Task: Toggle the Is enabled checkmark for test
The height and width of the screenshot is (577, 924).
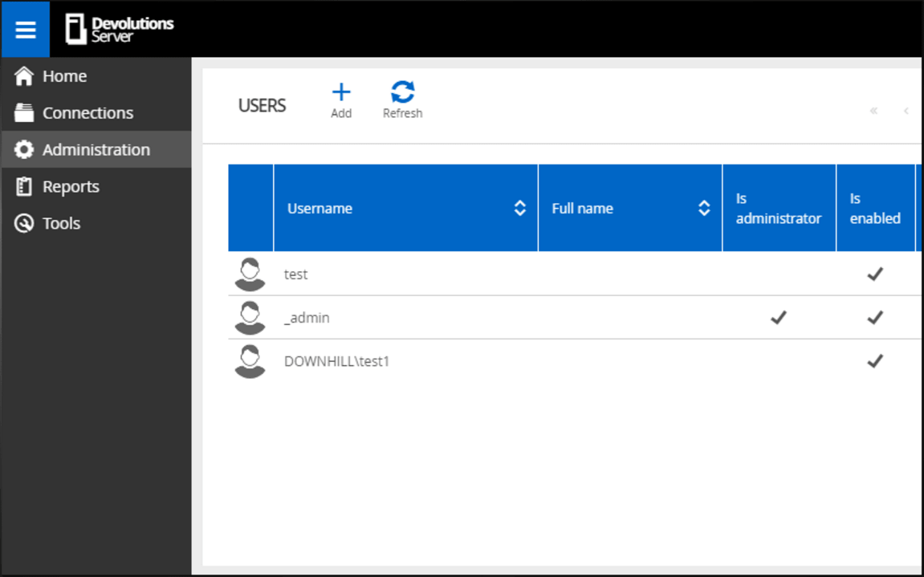Action: (x=875, y=274)
